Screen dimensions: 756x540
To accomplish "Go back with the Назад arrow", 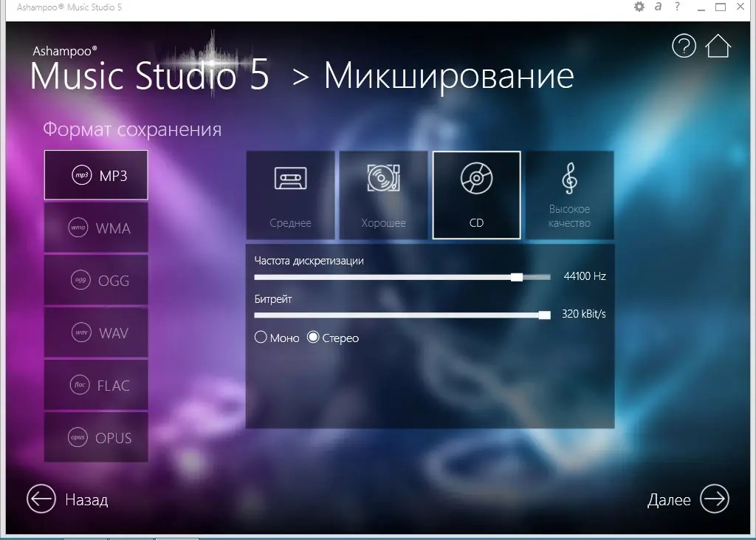I will tap(41, 499).
